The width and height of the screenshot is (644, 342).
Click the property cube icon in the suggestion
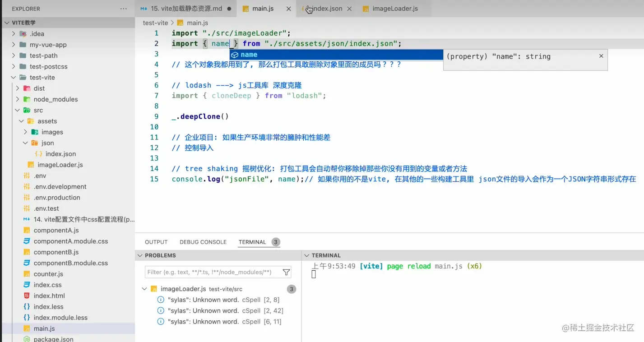234,55
